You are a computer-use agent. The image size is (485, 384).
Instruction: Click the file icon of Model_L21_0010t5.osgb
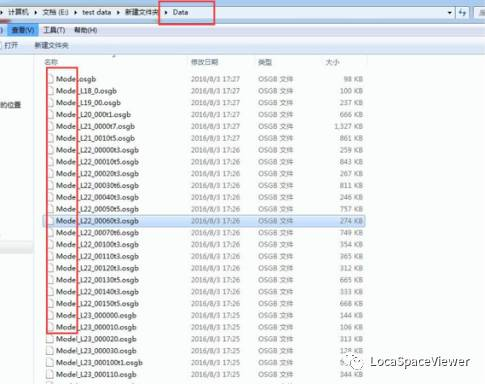click(50, 138)
